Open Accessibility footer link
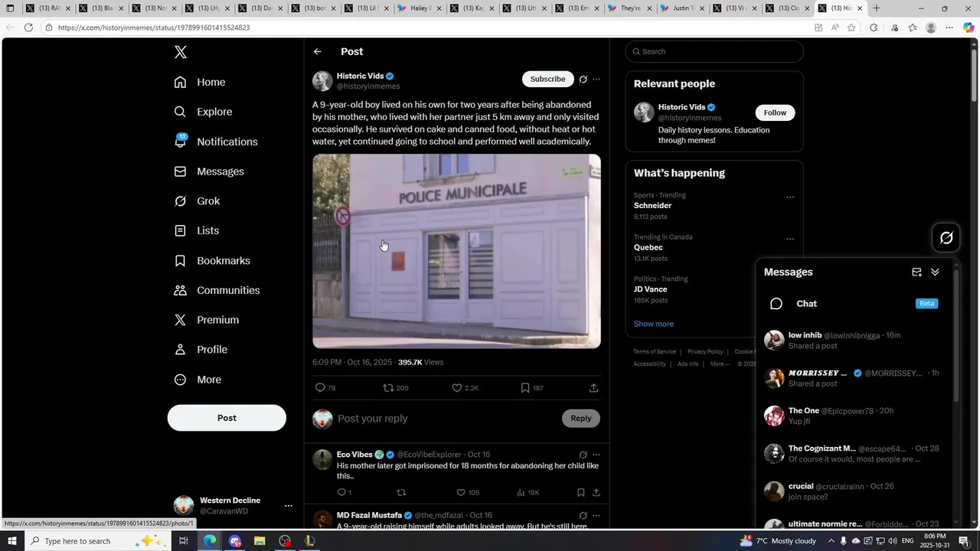The width and height of the screenshot is (980, 551). pos(649,364)
